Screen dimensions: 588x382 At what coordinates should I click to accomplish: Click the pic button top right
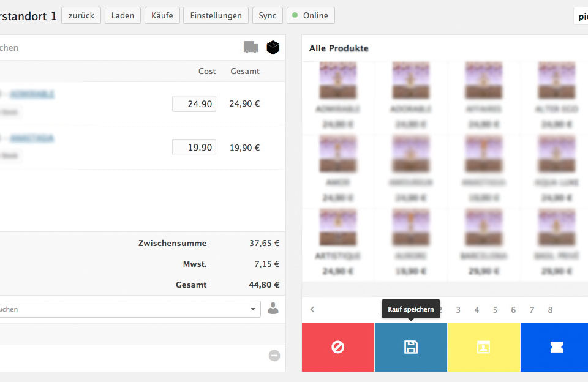coord(581,17)
